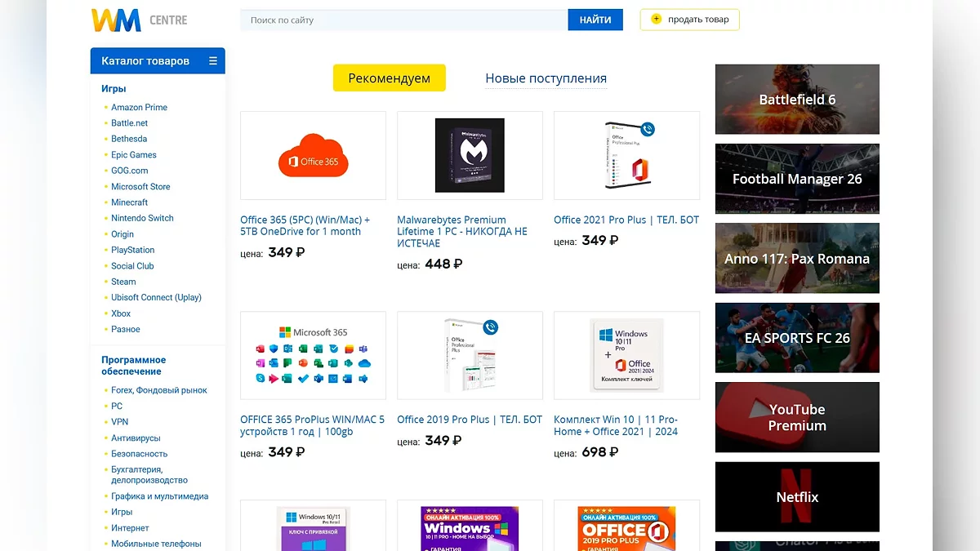
Task: Open the PC software category
Action: (x=117, y=406)
